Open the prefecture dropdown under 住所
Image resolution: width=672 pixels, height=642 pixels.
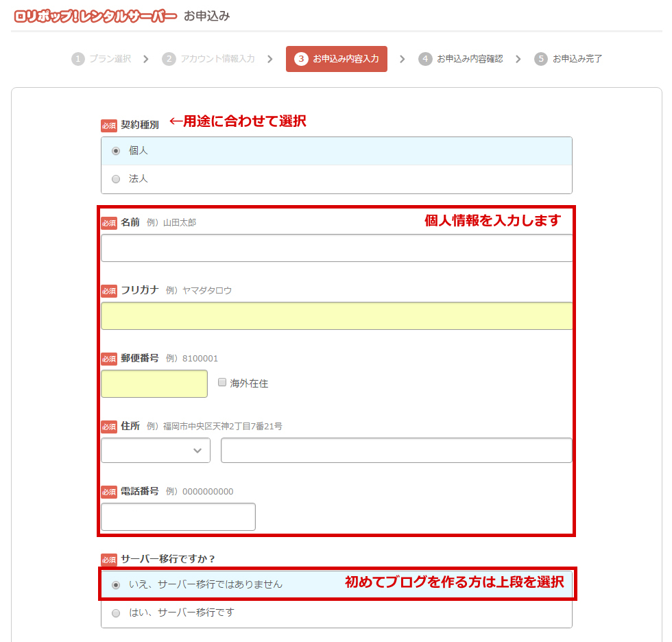tap(156, 451)
